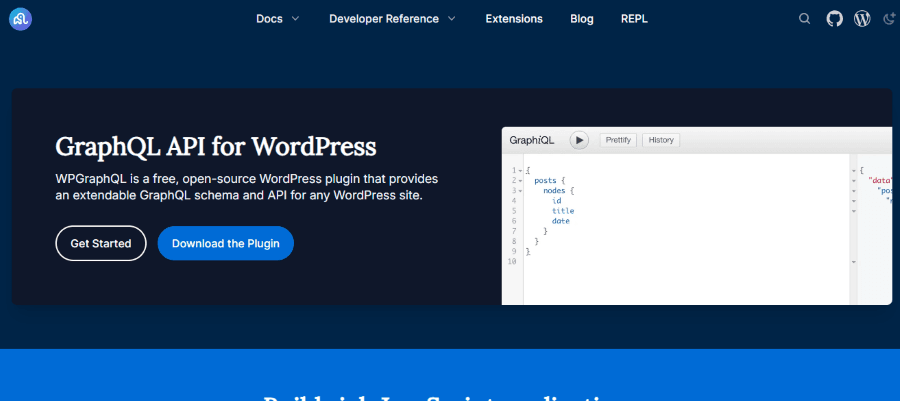Open the Docs menu item
The image size is (900, 401).
[x=269, y=19]
